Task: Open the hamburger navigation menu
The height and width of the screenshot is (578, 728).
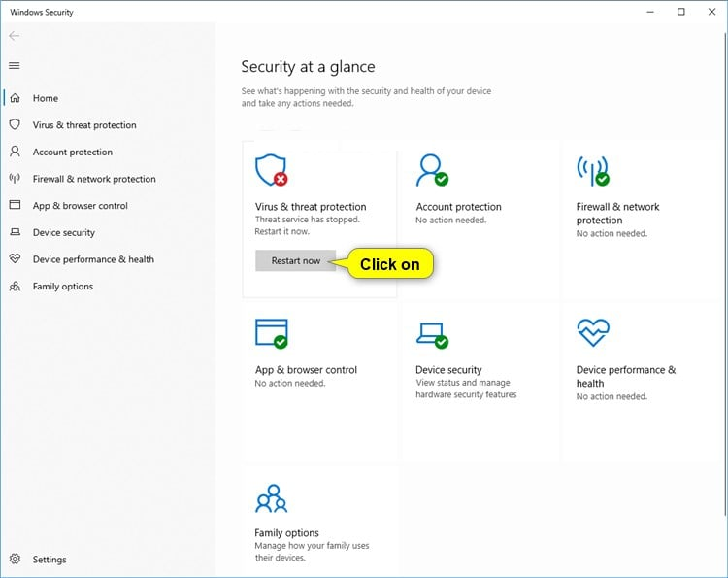Action: coord(15,65)
